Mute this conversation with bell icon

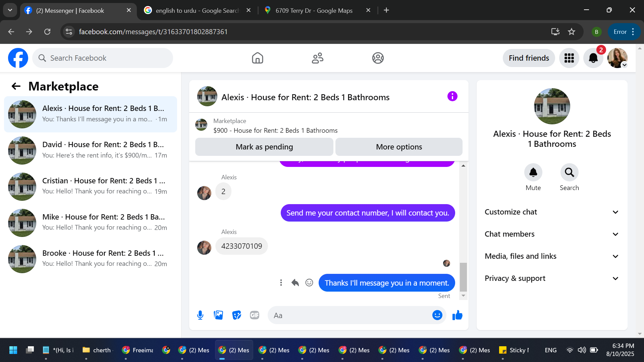pos(533,173)
